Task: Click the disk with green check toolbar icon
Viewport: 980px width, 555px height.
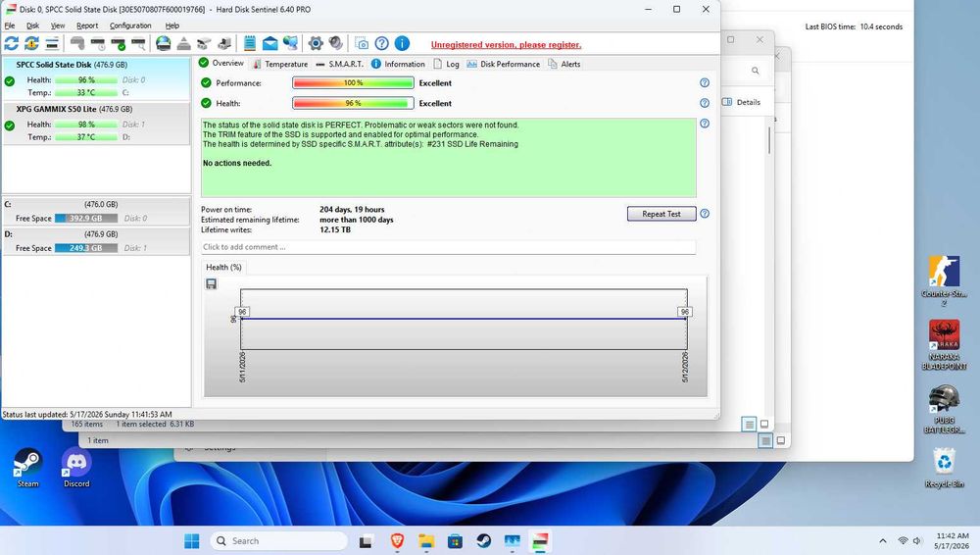Action: click(119, 43)
